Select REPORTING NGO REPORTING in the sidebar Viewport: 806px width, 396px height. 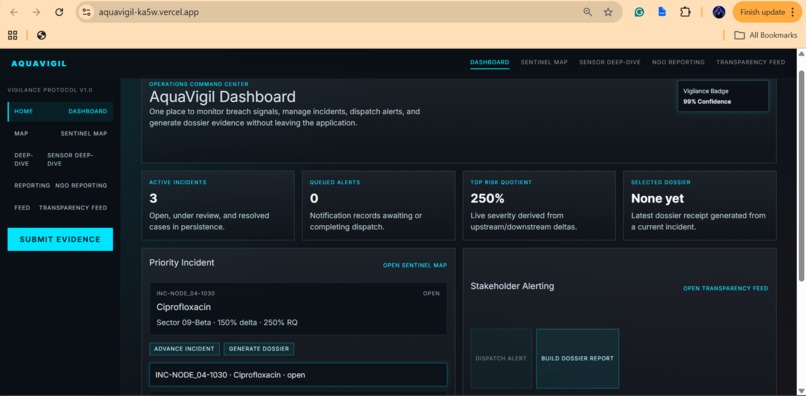[x=61, y=186]
